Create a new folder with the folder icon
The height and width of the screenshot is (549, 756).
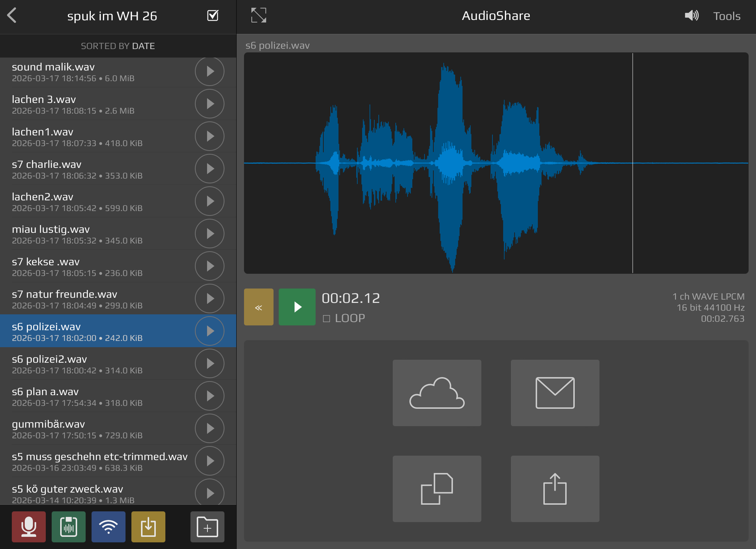point(207,526)
